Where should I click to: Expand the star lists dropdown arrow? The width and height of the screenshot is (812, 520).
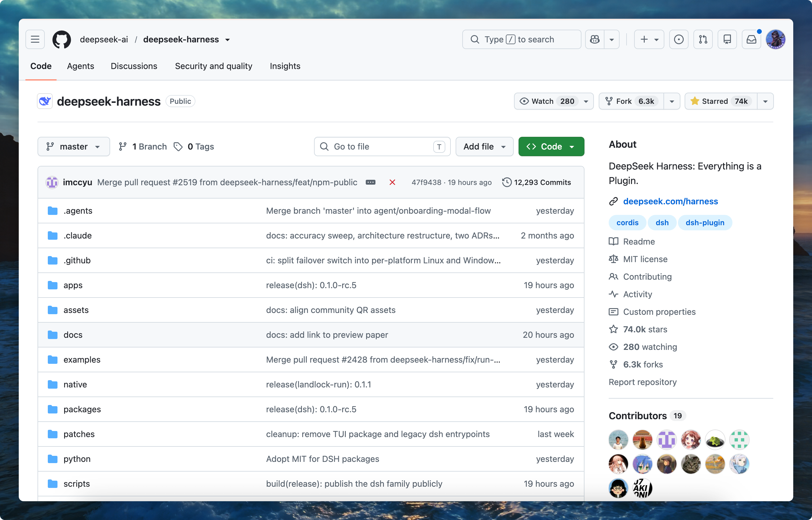[765, 101]
